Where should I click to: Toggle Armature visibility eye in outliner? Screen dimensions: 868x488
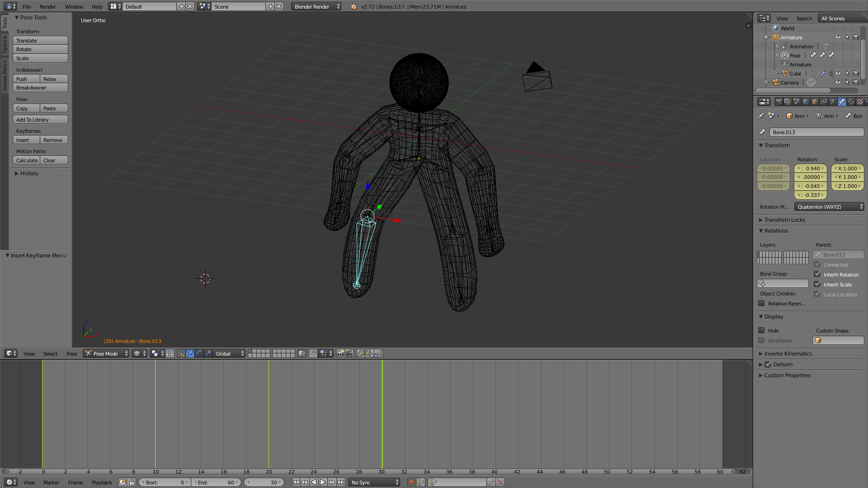click(838, 38)
